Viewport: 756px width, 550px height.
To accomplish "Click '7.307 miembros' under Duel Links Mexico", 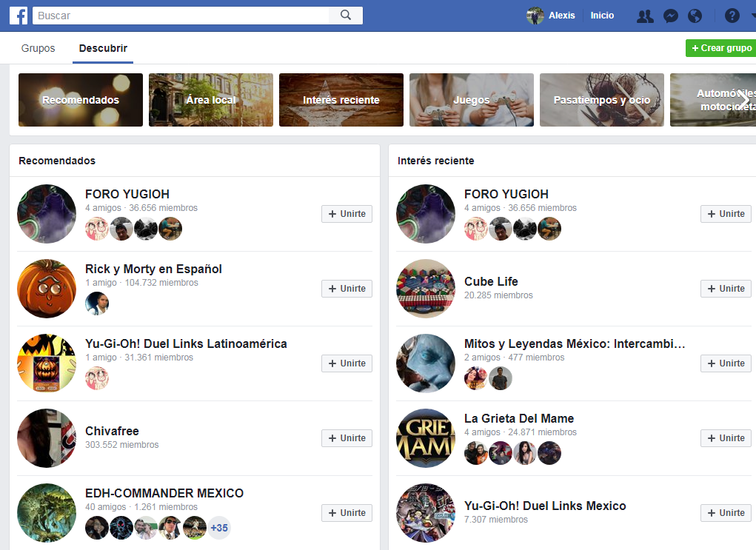I will pos(496,520).
